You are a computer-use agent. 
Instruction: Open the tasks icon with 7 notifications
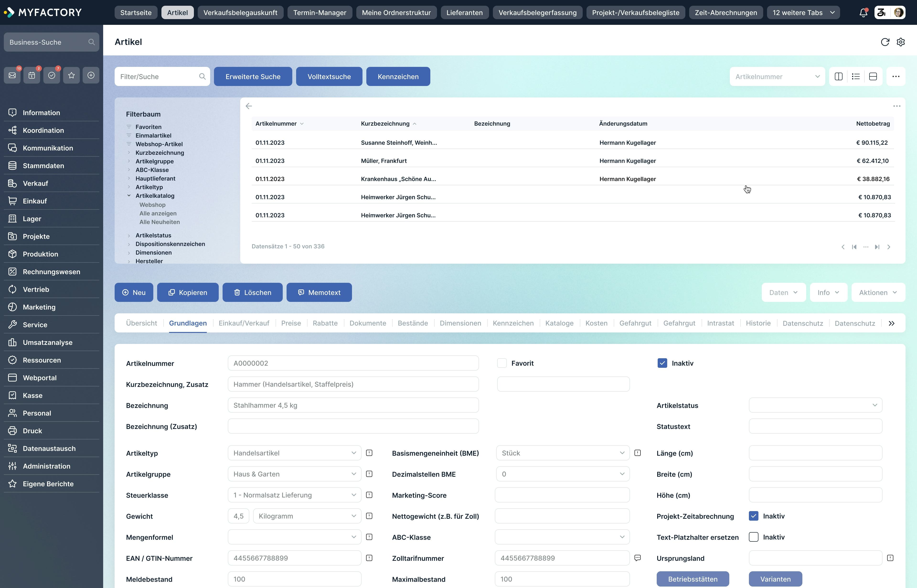pos(52,75)
